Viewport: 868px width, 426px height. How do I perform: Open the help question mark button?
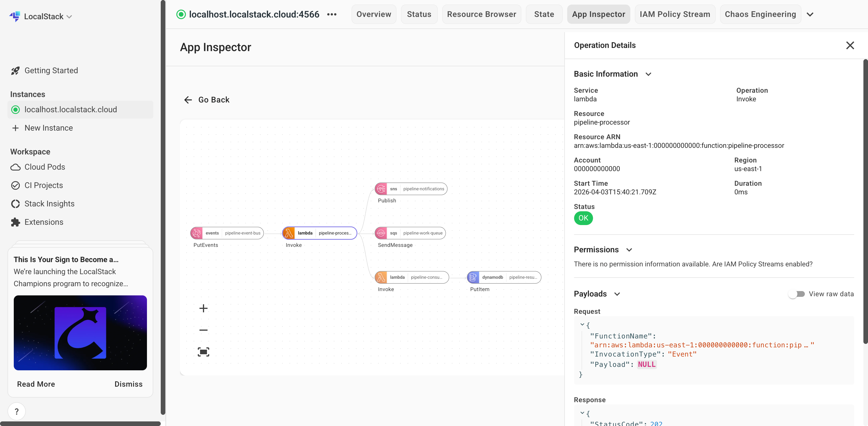pyautogui.click(x=17, y=411)
